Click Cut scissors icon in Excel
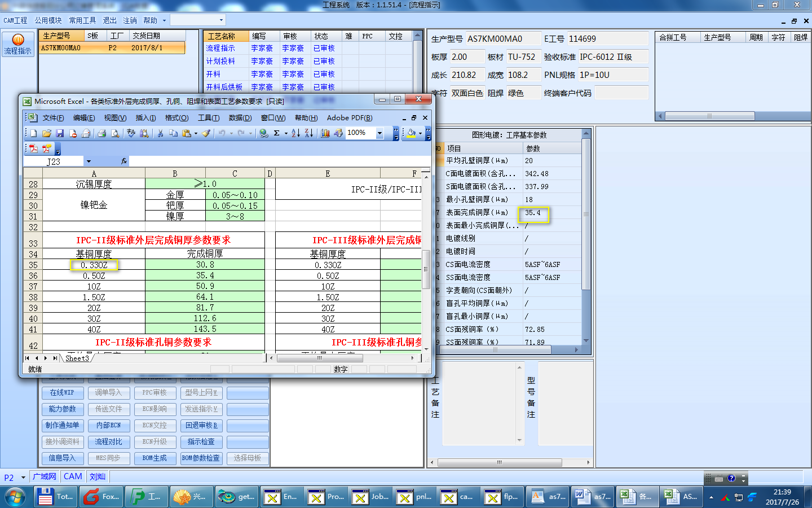812x508 pixels. tap(160, 133)
